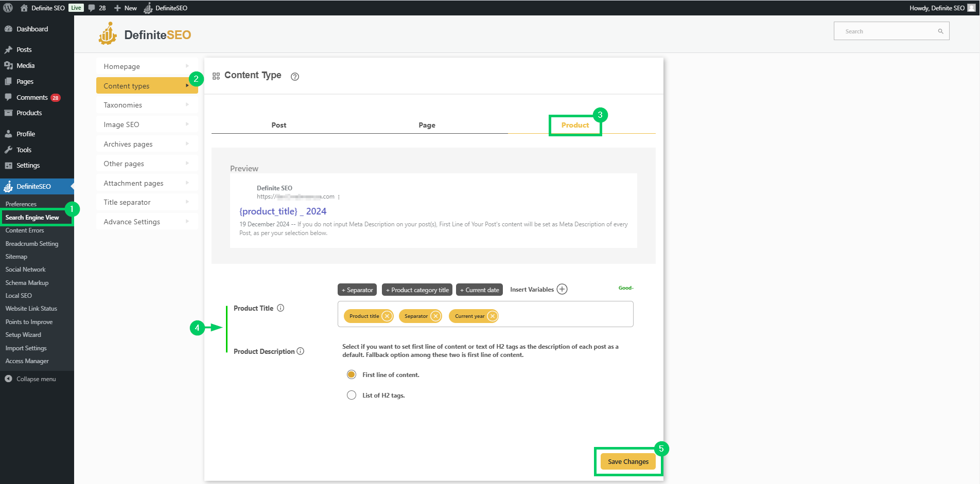Click the Profile user icon
The image size is (980, 484).
click(x=8, y=134)
